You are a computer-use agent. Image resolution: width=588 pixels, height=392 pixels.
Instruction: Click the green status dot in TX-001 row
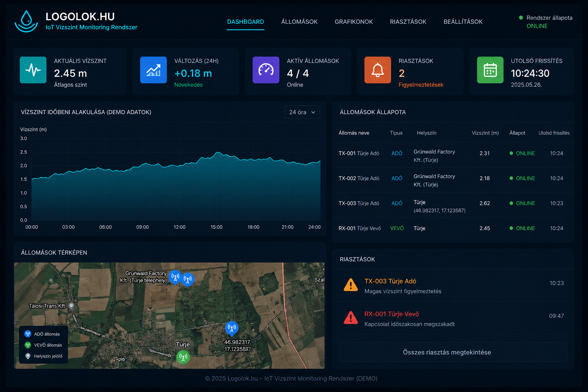coord(511,153)
